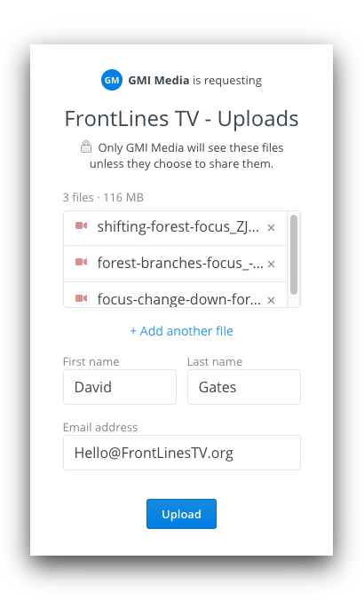The image size is (364, 600).
Task: Focus the Last name field
Action: pos(244,387)
